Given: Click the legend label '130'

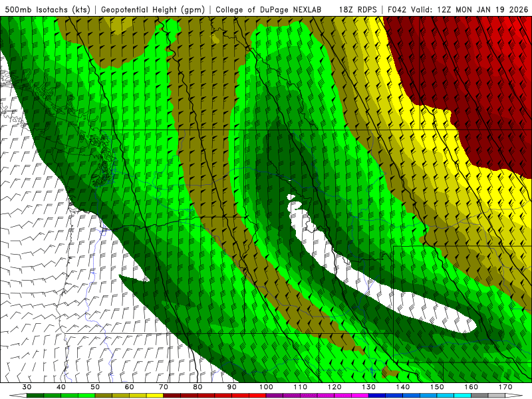Looking at the screenshot, I should click(x=369, y=387).
